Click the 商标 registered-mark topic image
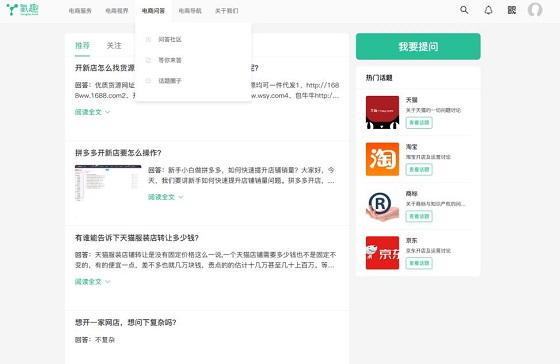Viewport: 560px width, 364px height. [x=382, y=206]
